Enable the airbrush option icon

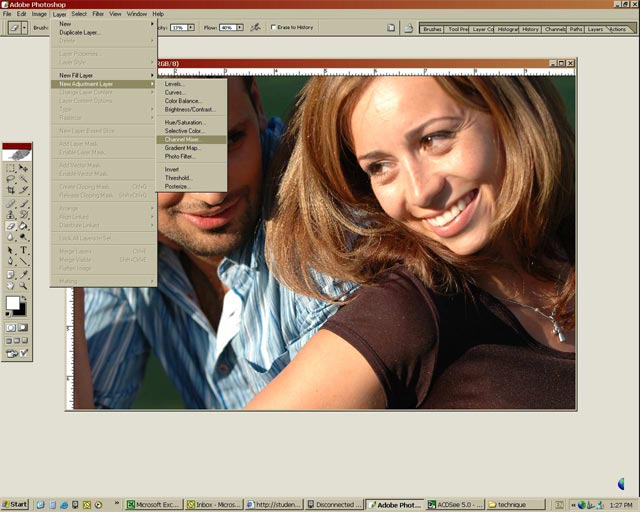coord(256,27)
